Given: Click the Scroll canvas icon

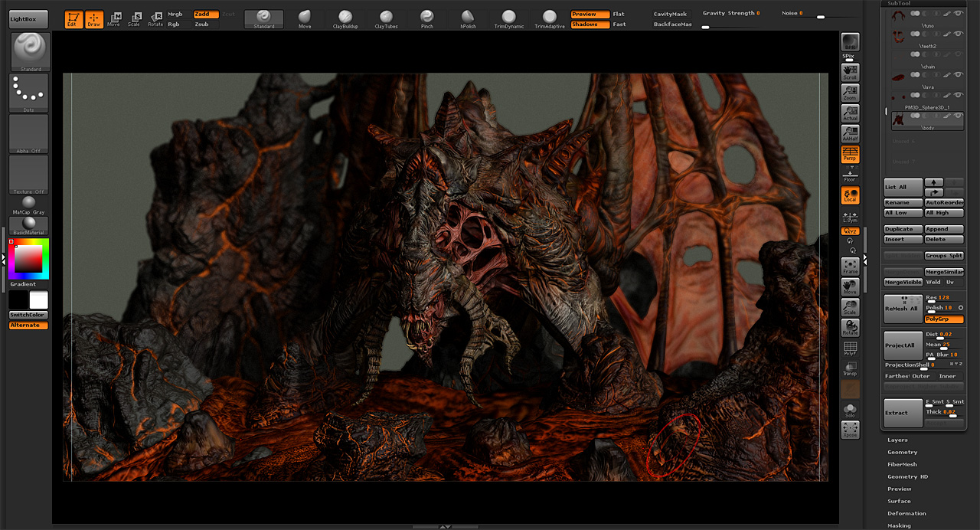Looking at the screenshot, I should [850, 72].
